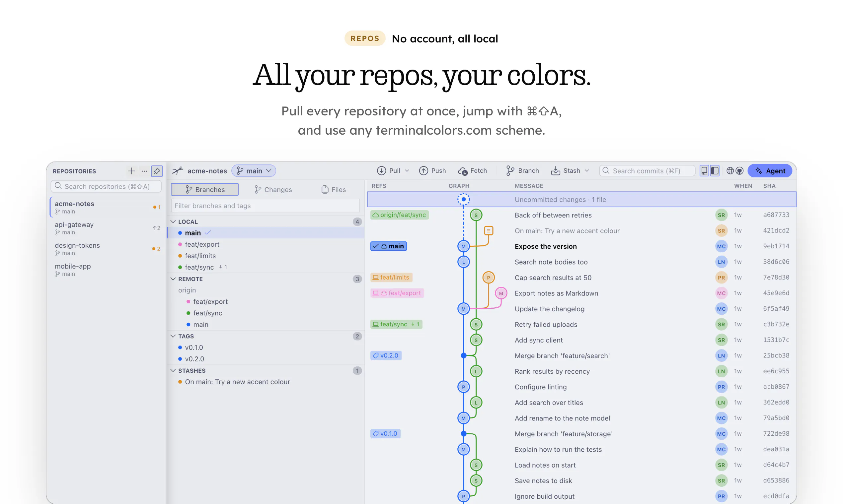Click the Stash tray icon

(x=556, y=170)
